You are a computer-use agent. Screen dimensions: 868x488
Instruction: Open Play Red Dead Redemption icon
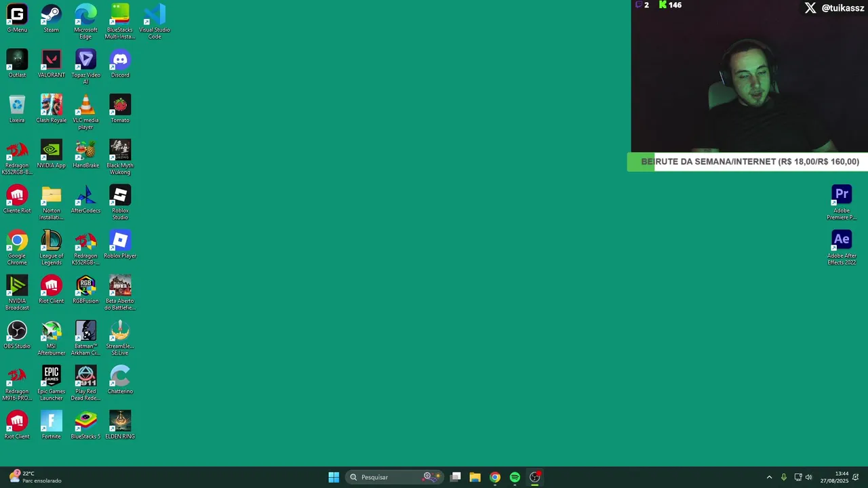[85, 384]
